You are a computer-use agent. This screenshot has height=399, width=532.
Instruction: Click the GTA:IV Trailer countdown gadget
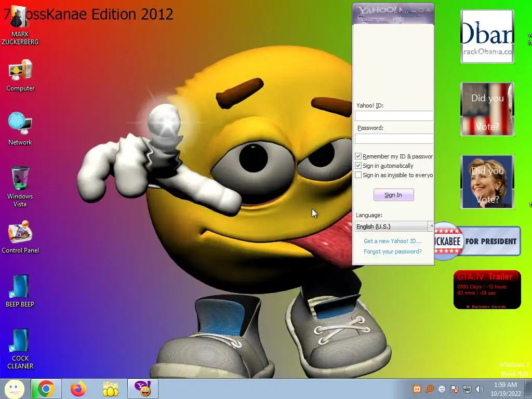pyautogui.click(x=487, y=290)
